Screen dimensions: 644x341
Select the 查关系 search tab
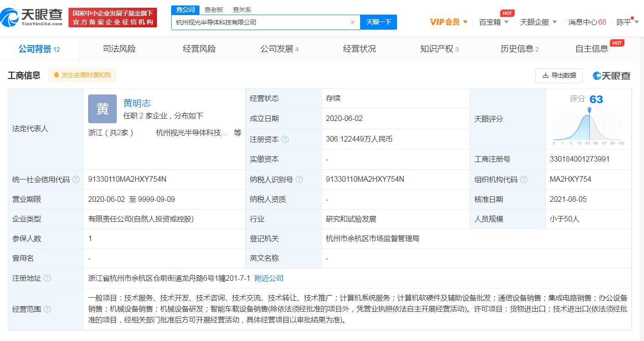coord(242,10)
